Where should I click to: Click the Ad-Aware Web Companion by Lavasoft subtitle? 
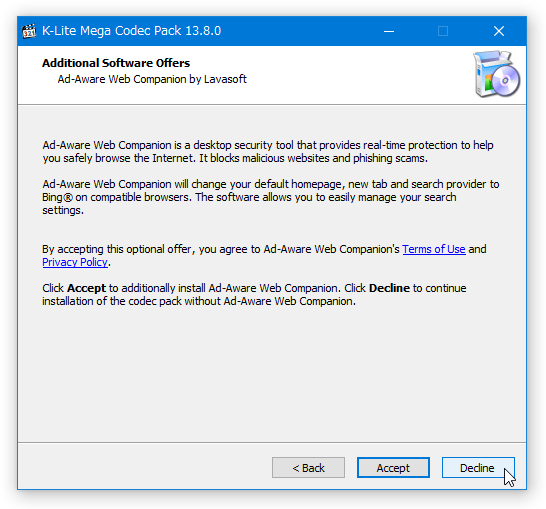click(x=152, y=79)
